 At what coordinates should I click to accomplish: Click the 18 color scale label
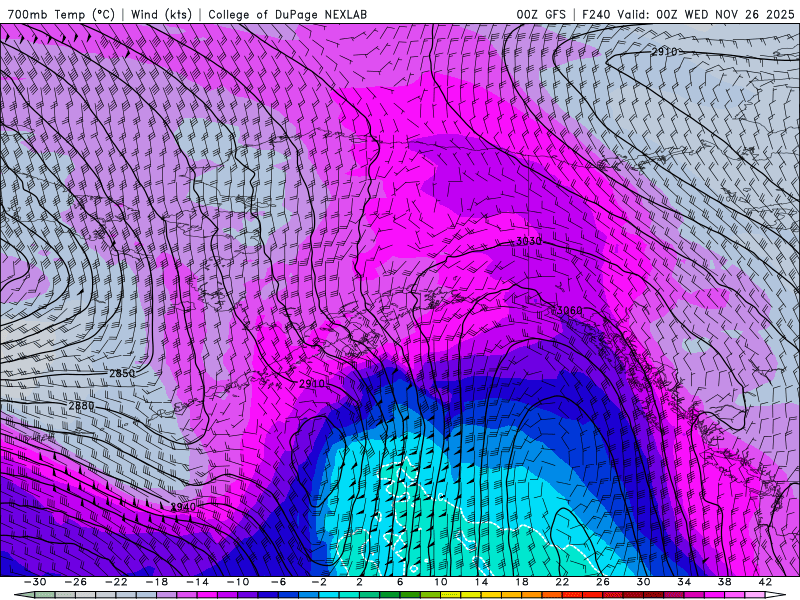click(521, 582)
